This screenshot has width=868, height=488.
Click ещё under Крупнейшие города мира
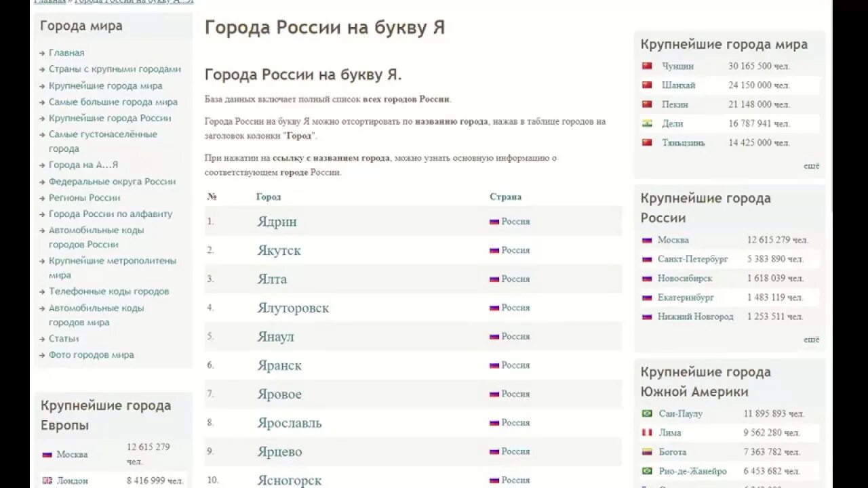pyautogui.click(x=812, y=166)
